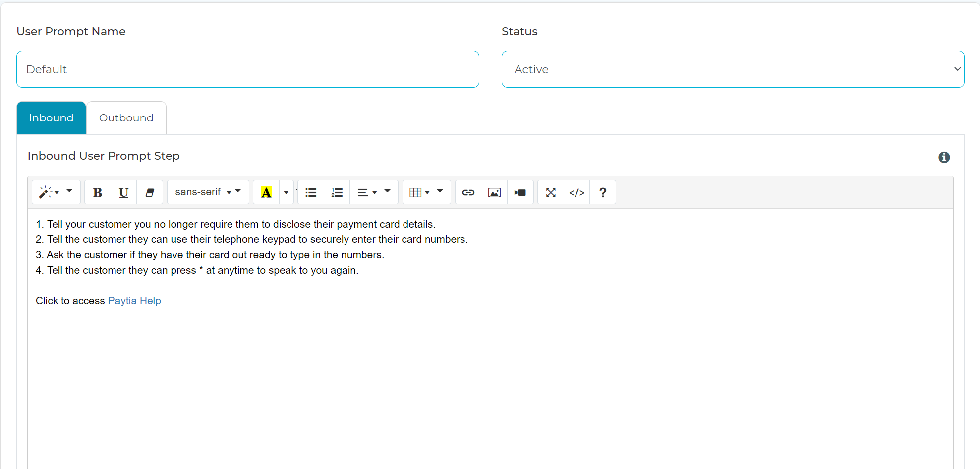Open the Status dropdown showing Active

733,69
